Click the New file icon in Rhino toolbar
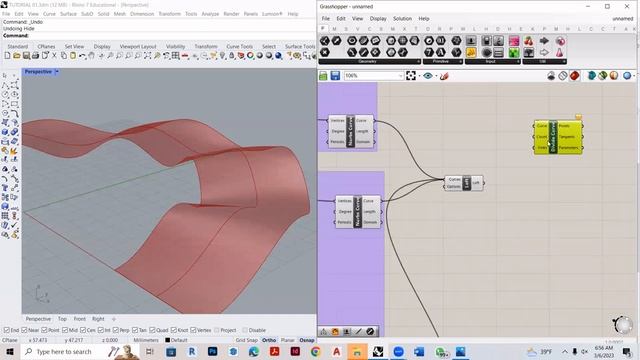 [7, 56]
